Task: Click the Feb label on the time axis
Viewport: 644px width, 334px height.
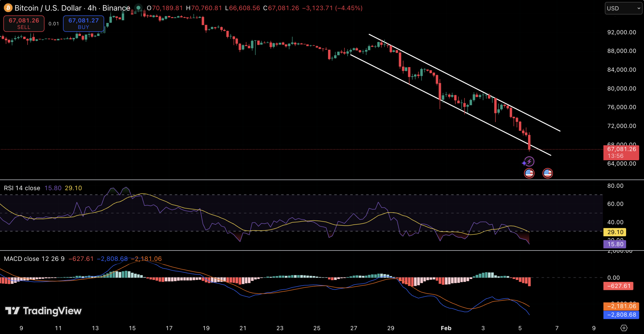Action: (446, 328)
